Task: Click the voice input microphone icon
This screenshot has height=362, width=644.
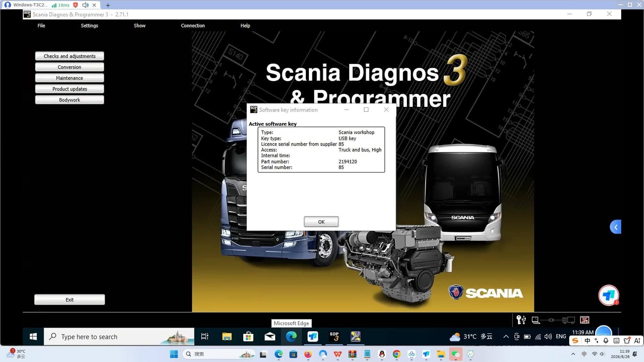Action: [x=606, y=341]
